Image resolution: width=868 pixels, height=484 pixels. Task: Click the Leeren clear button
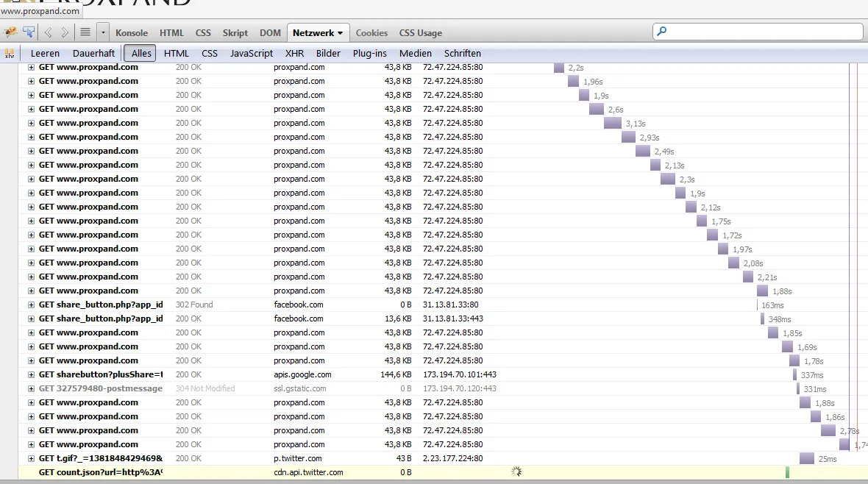point(45,53)
